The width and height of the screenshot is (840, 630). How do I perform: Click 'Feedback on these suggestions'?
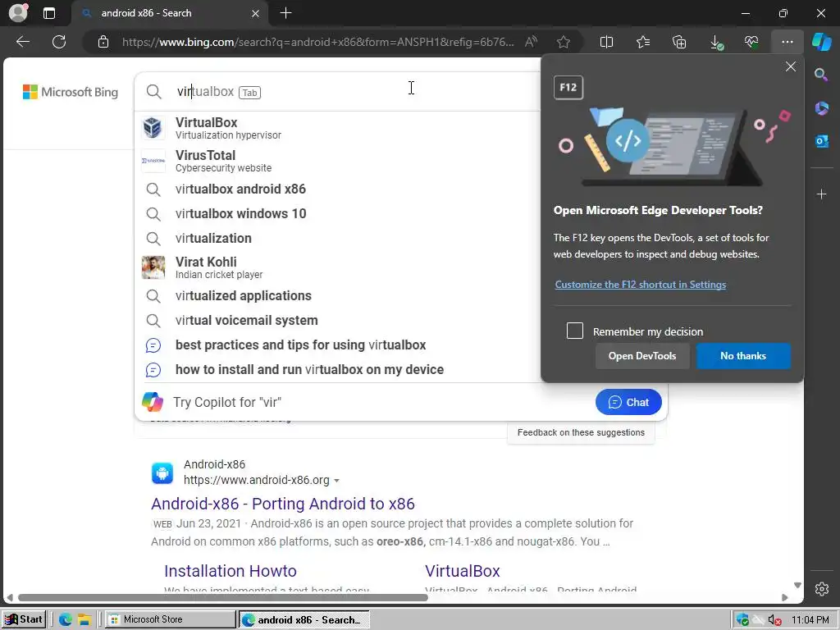click(581, 432)
